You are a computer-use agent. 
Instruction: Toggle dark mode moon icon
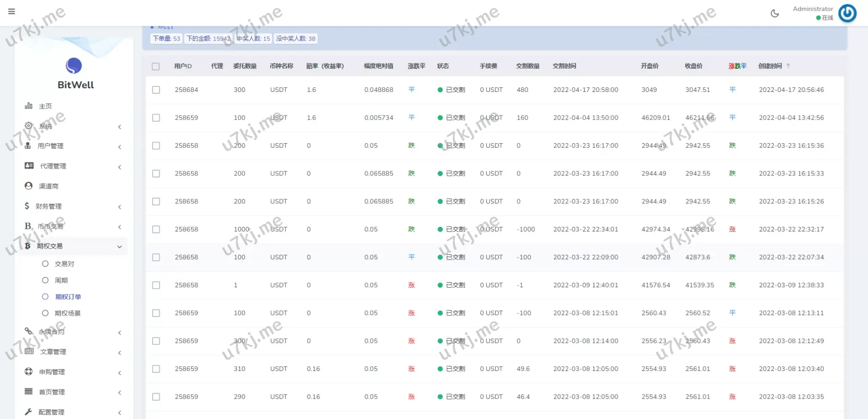click(775, 13)
